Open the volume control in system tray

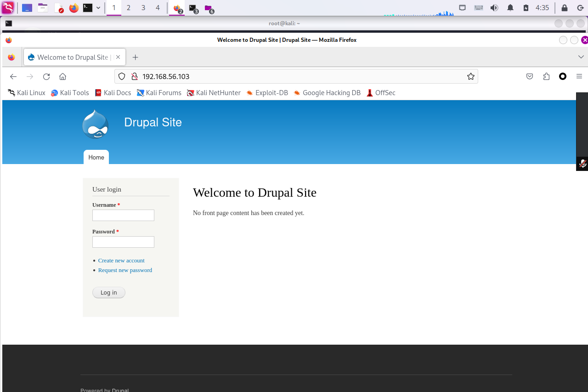click(494, 8)
